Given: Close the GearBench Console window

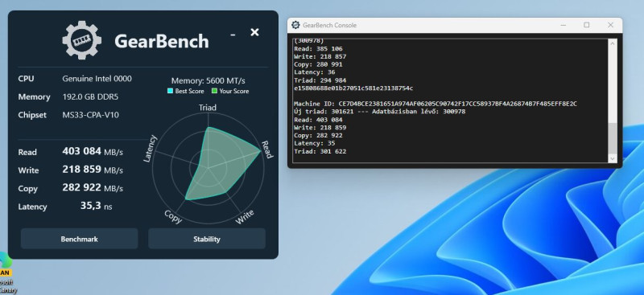Looking at the screenshot, I should 610,25.
